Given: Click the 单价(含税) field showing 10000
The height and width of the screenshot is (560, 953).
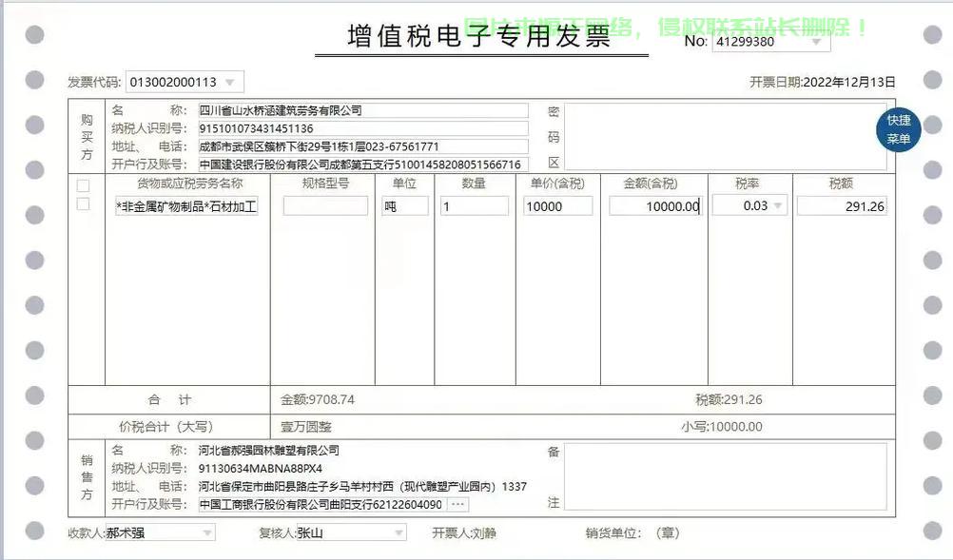Looking at the screenshot, I should 557,206.
